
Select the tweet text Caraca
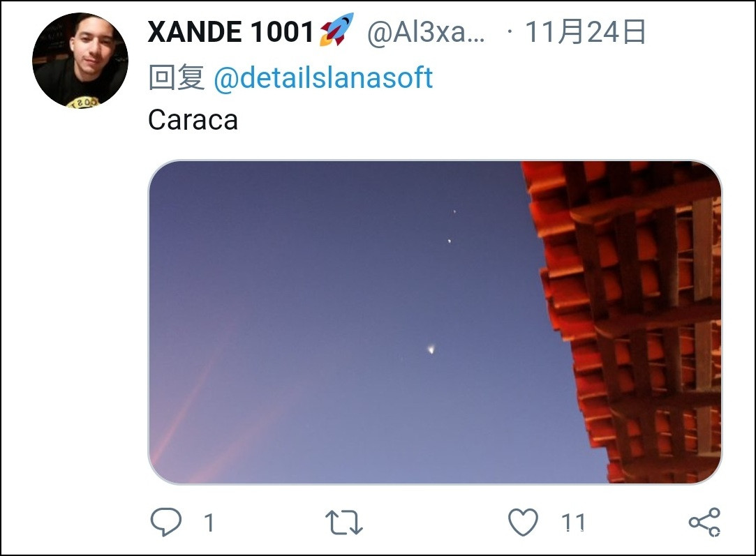[x=193, y=119]
